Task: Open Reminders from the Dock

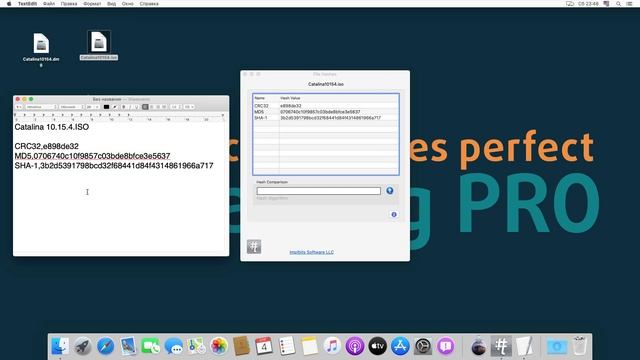Action: (287, 347)
